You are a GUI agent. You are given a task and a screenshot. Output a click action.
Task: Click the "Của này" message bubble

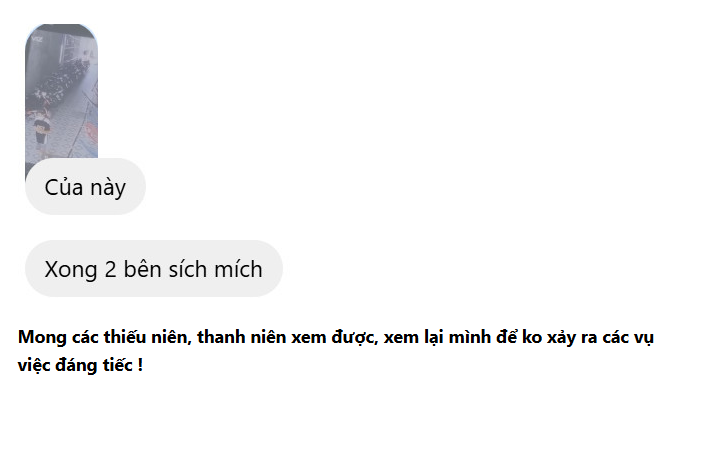85,187
